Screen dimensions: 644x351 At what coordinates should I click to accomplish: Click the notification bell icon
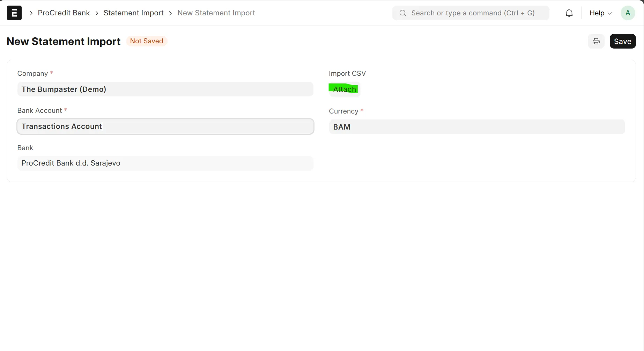tap(569, 13)
